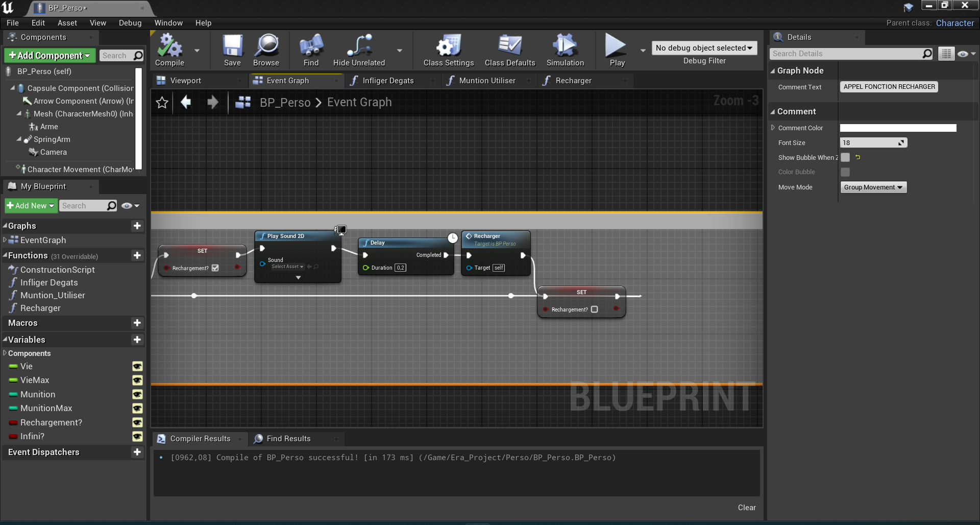Open Class Settings
This screenshot has width=980, height=525.
coord(449,50)
